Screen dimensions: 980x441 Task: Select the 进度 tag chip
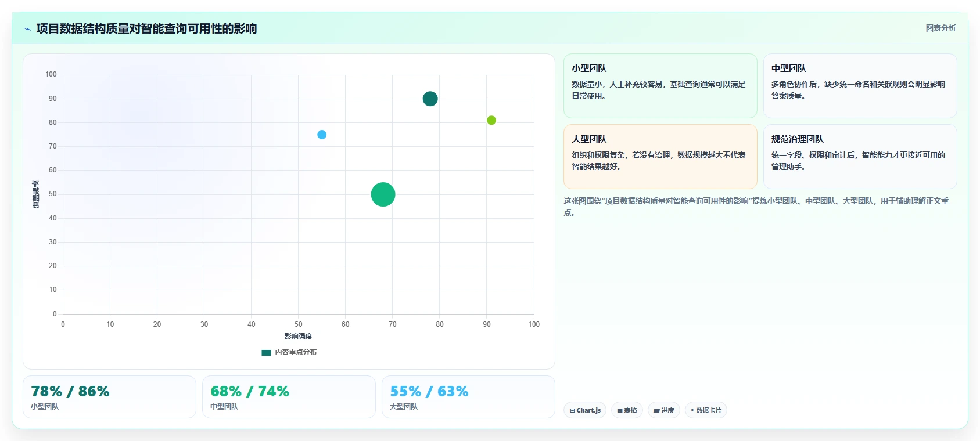[x=664, y=410]
